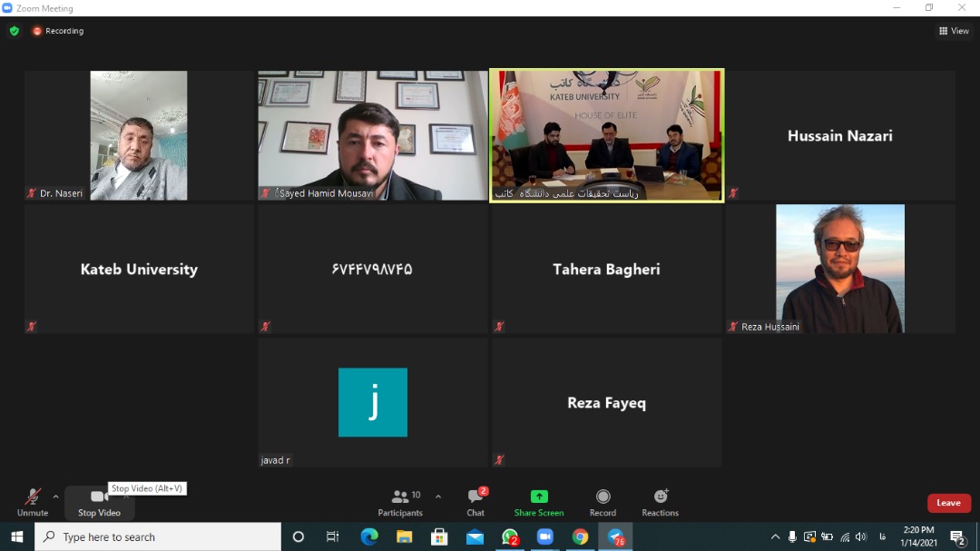Open the Chat panel
This screenshot has height=551, width=980.
click(475, 503)
